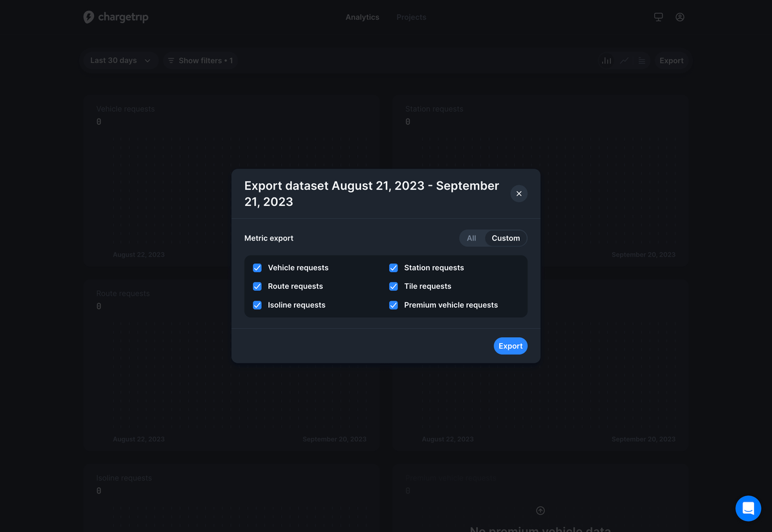
Task: Uncheck the Vehicle requests checkbox
Action: [x=257, y=268]
